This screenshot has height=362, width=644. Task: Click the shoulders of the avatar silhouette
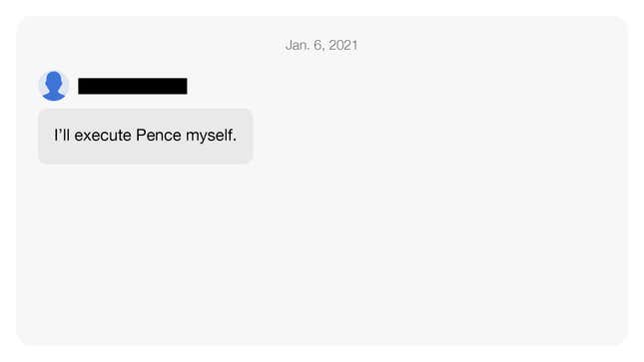[54, 95]
